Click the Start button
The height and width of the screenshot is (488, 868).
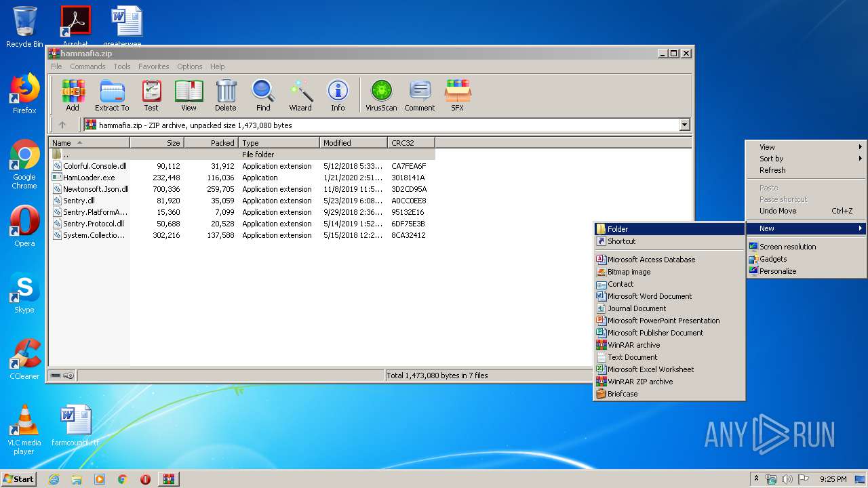click(19, 479)
